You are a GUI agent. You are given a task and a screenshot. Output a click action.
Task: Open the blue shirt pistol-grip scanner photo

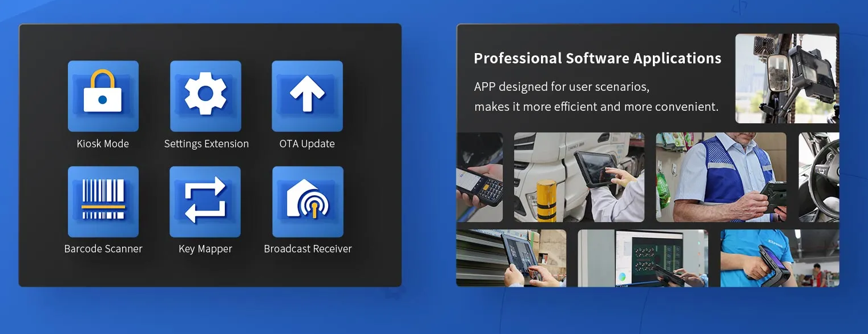[780, 258]
